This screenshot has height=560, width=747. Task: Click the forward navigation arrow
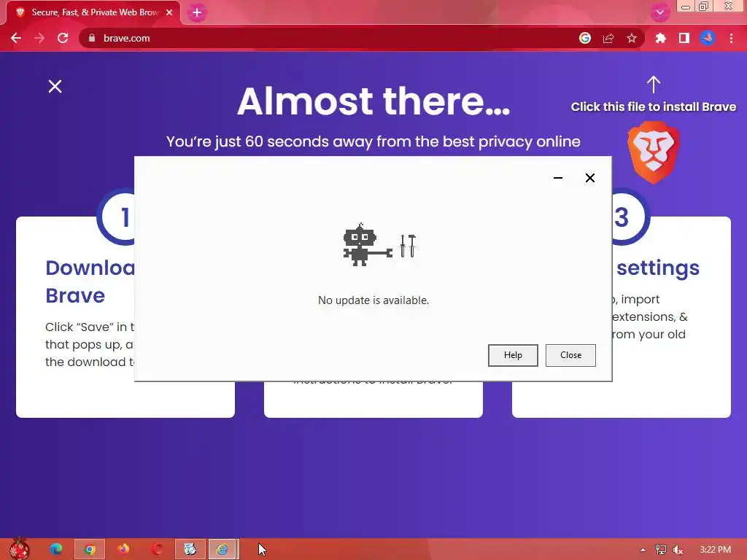39,38
